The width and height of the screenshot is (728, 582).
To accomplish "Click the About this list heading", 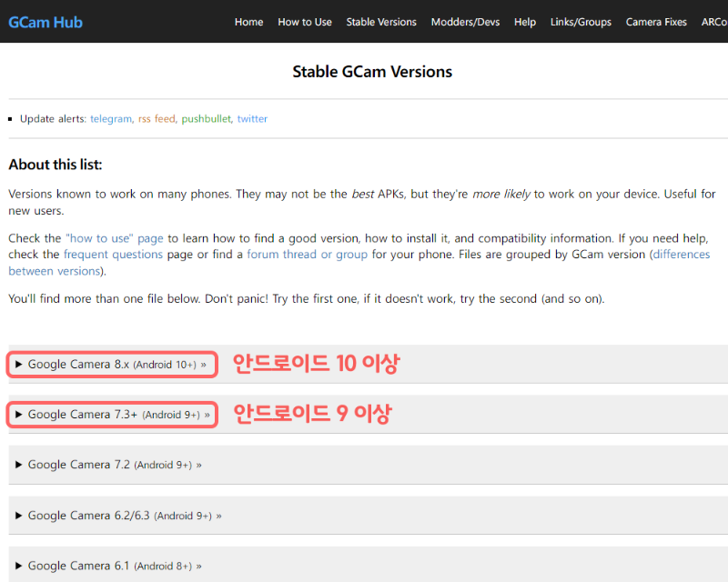I will [56, 165].
